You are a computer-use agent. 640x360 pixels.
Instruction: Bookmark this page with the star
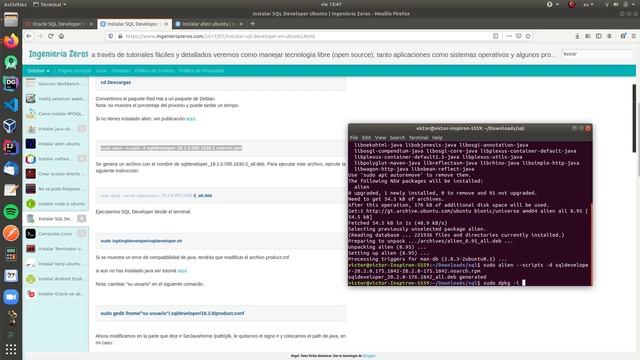(x=528, y=36)
